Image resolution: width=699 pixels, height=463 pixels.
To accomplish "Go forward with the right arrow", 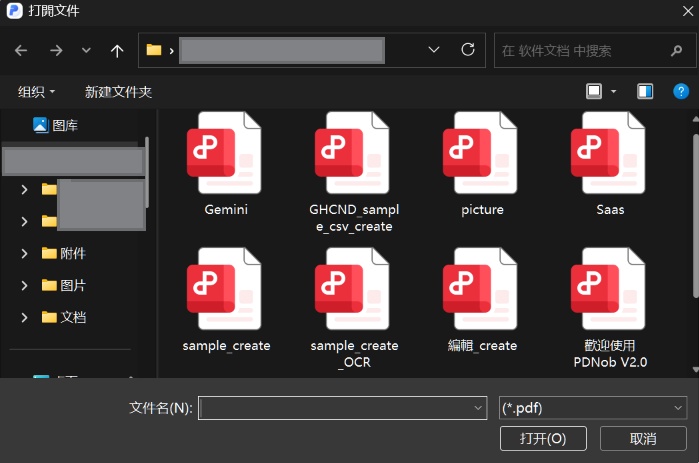I will (56, 50).
